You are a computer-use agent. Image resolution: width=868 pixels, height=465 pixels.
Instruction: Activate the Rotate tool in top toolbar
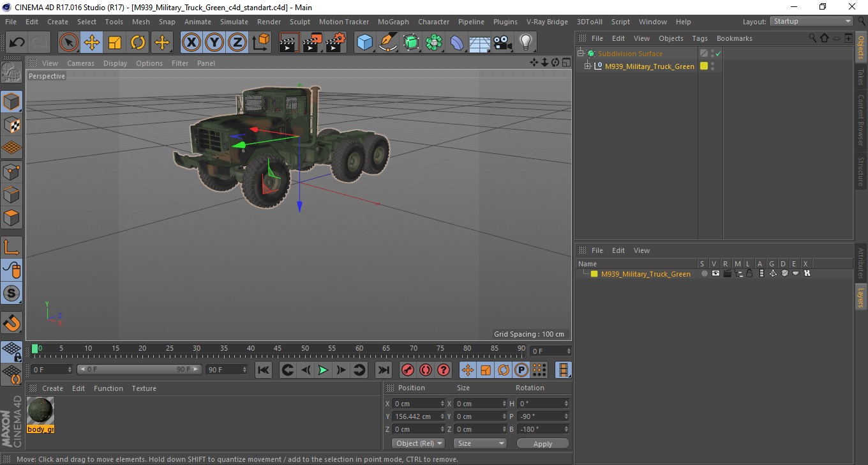point(138,43)
